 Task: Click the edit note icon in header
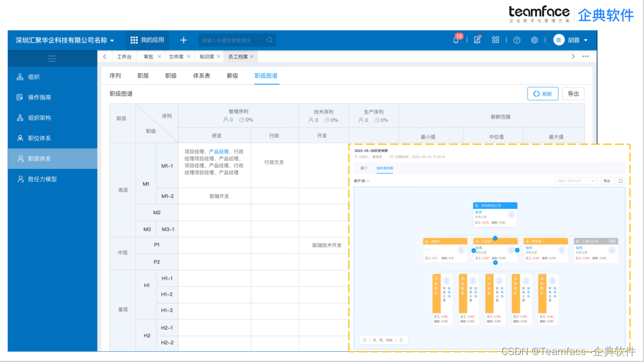(x=477, y=40)
